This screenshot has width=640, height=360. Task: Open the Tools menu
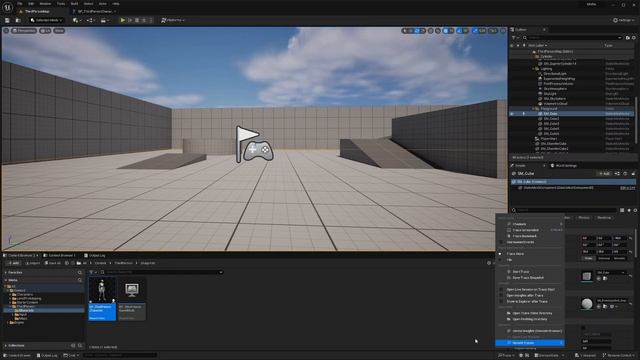point(61,4)
